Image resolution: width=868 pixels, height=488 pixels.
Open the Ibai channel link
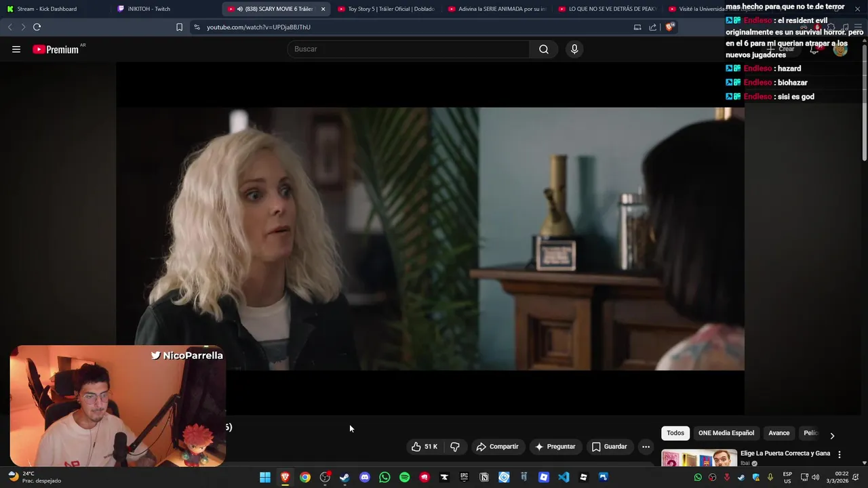click(745, 464)
